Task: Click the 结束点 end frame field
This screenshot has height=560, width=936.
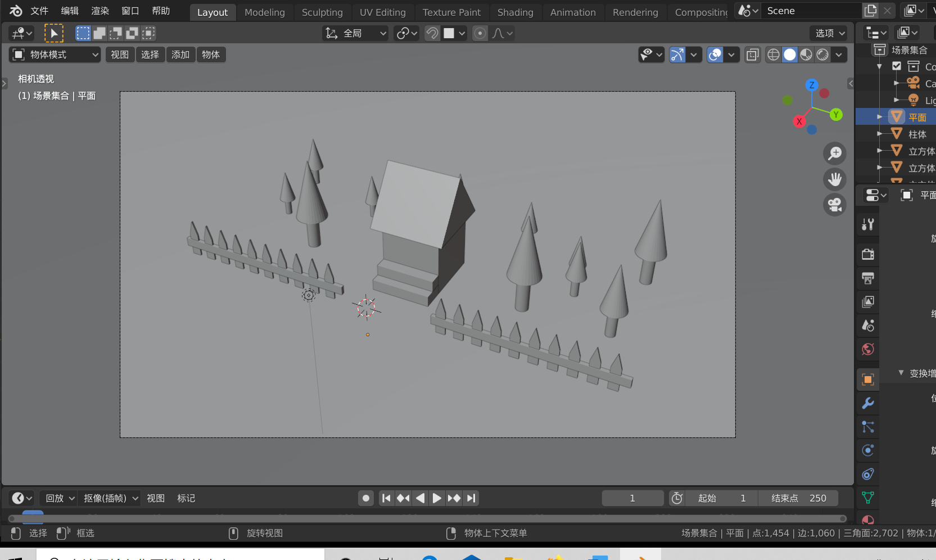Action: pos(798,498)
